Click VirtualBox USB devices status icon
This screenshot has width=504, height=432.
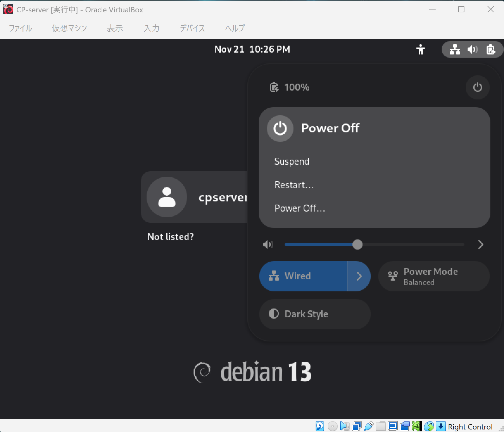tap(369, 426)
